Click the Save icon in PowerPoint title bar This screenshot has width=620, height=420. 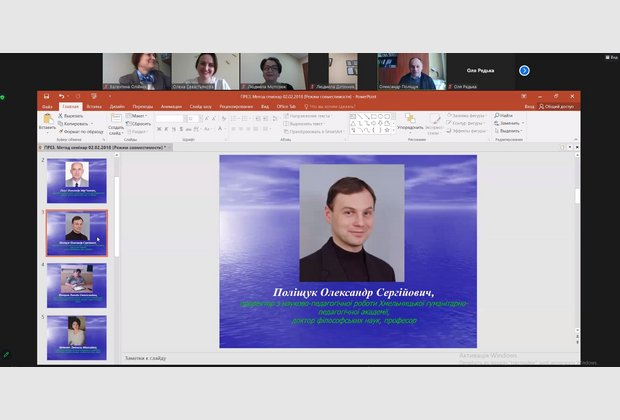click(x=46, y=96)
